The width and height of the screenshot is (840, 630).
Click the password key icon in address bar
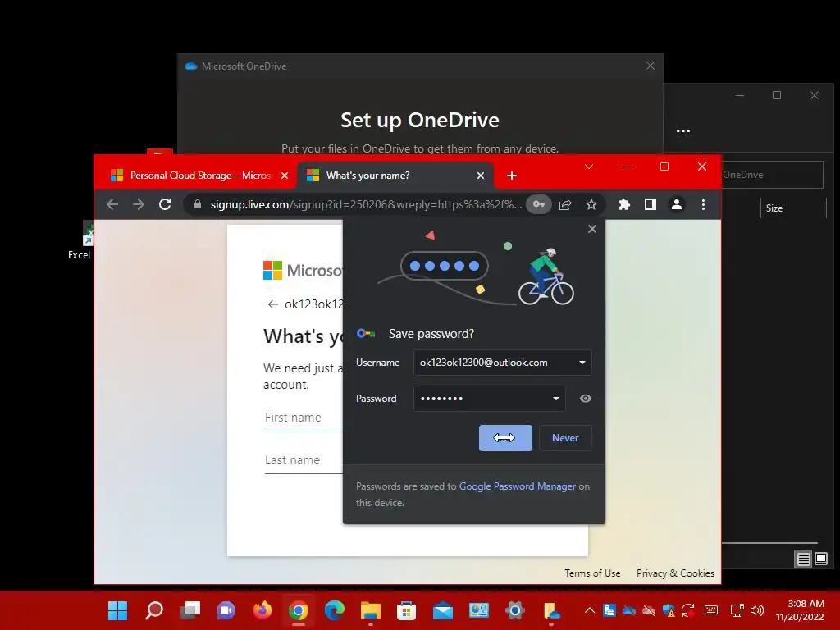(538, 204)
